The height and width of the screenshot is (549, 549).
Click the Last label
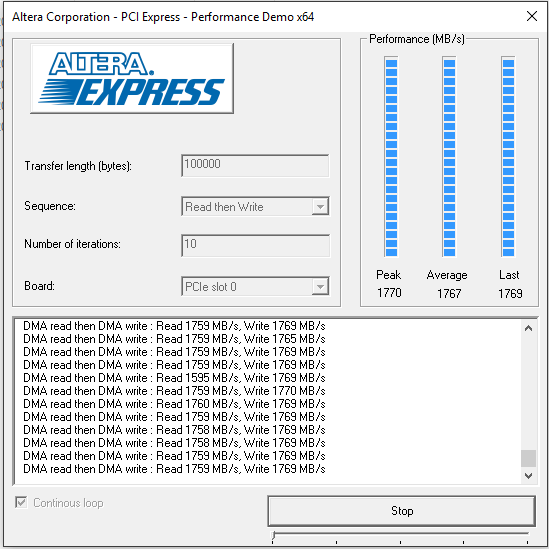pos(509,275)
